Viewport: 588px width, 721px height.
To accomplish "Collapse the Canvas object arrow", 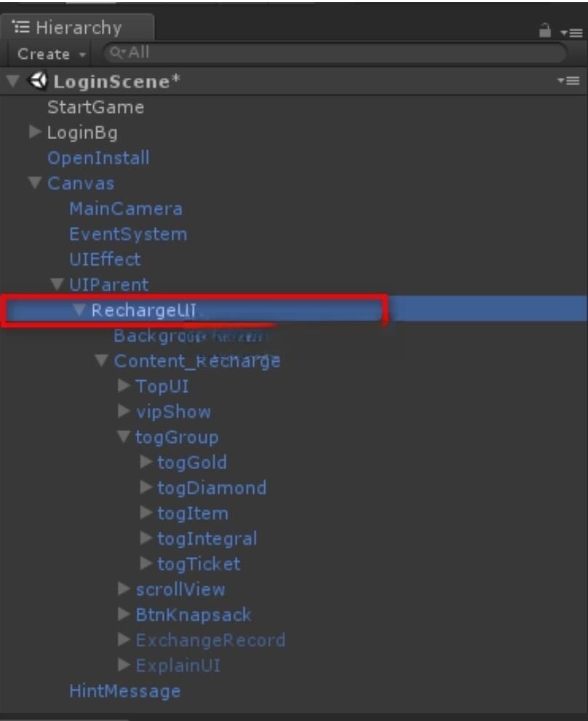I will (x=34, y=183).
